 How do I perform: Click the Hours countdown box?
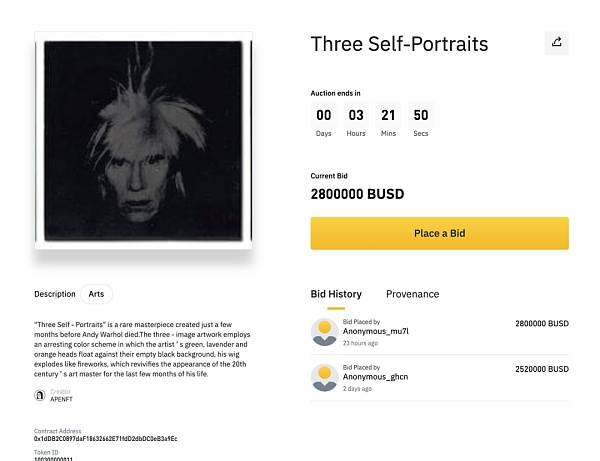click(x=356, y=121)
